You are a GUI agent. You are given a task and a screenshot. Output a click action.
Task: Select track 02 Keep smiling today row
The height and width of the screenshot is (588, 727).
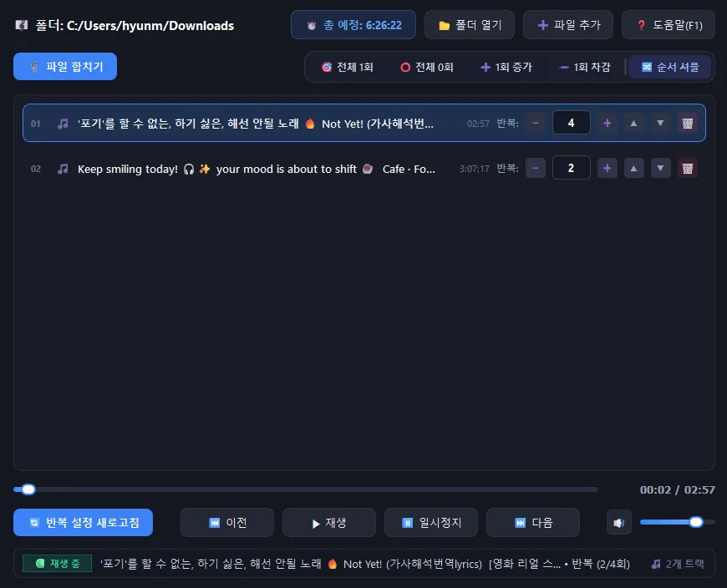point(364,168)
